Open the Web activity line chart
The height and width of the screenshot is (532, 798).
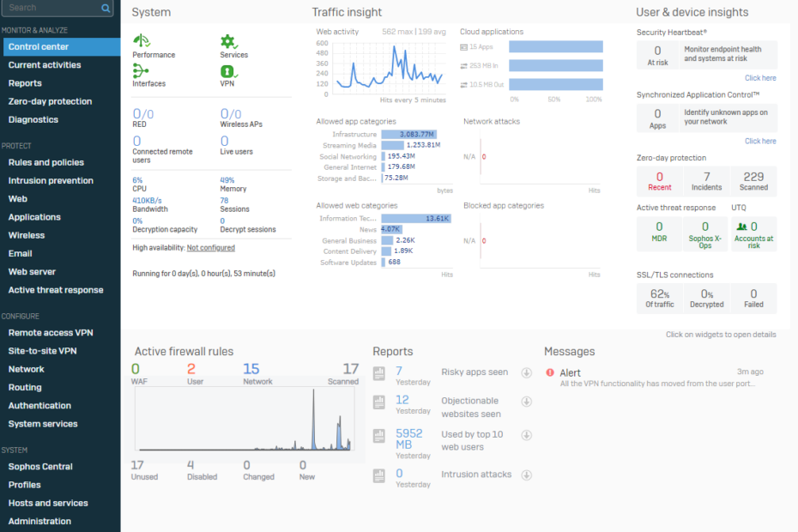point(390,68)
